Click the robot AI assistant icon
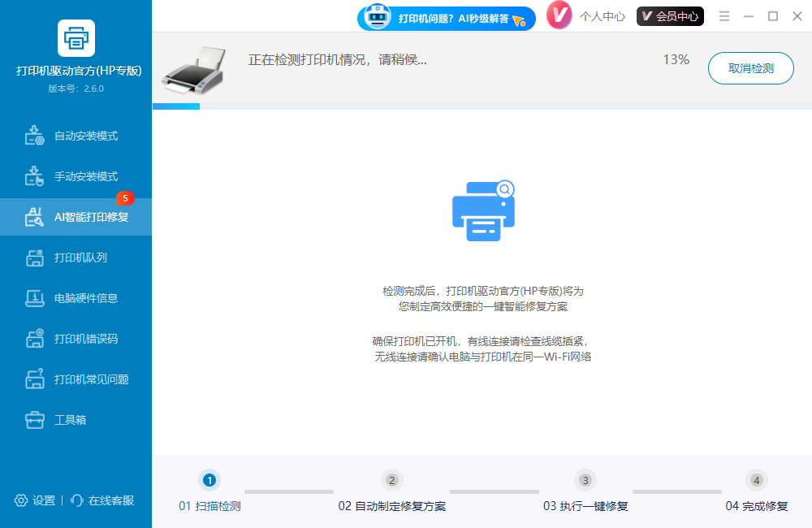This screenshot has height=528, width=812. tap(376, 17)
